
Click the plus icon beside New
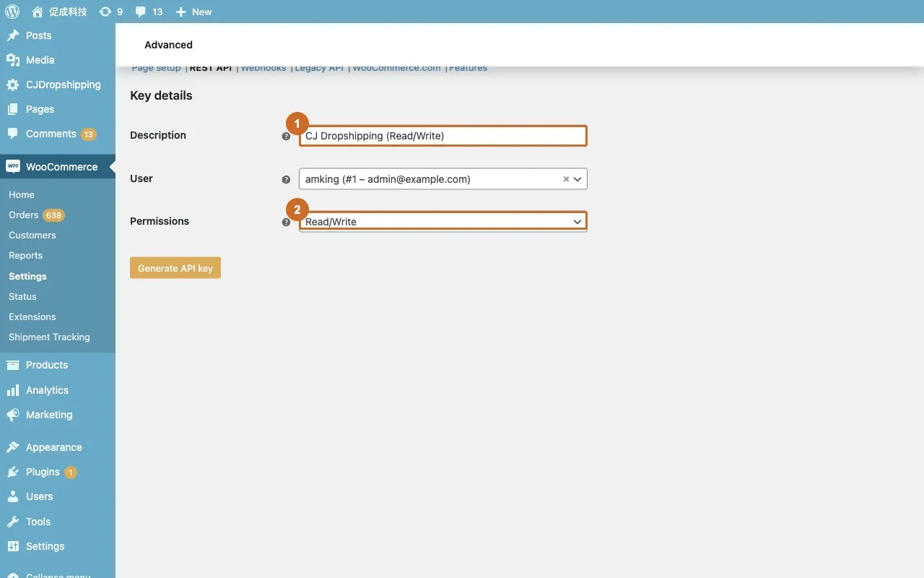[181, 12]
